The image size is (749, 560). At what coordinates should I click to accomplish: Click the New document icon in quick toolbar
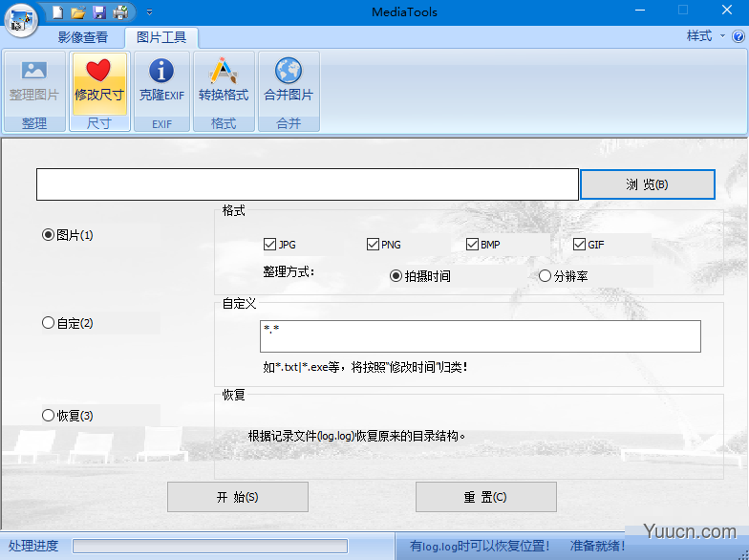coord(57,11)
